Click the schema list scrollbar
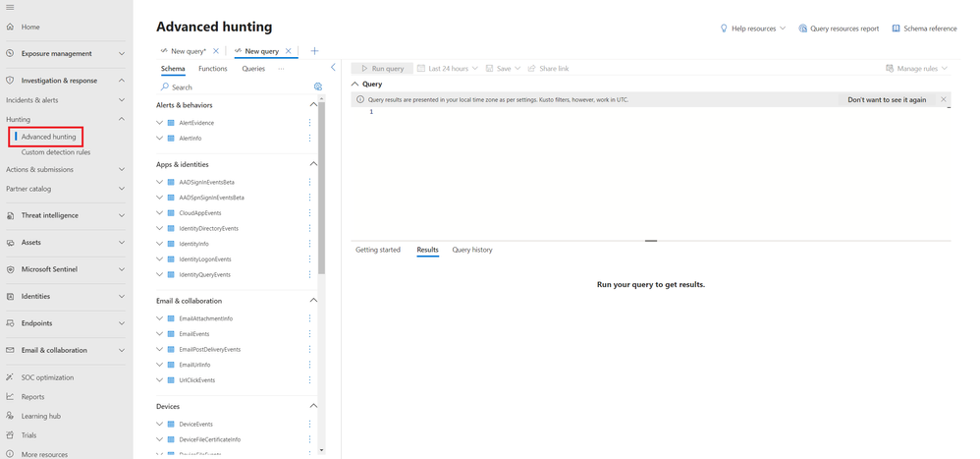 click(x=321, y=188)
